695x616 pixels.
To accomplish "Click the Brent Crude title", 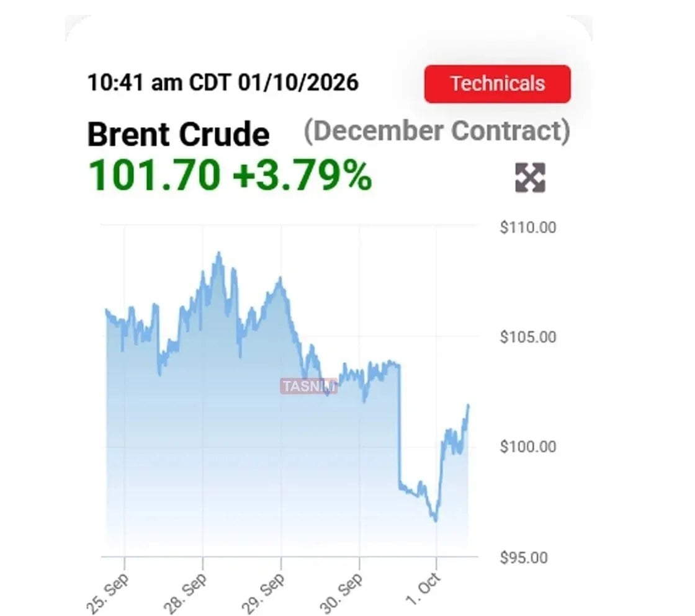I will pos(178,134).
